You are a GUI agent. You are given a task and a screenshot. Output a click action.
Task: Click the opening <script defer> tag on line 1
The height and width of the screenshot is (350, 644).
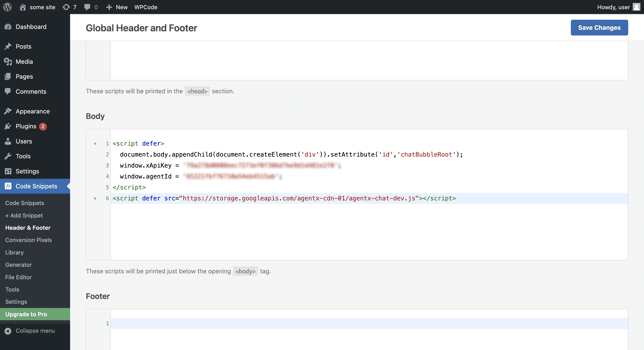138,144
